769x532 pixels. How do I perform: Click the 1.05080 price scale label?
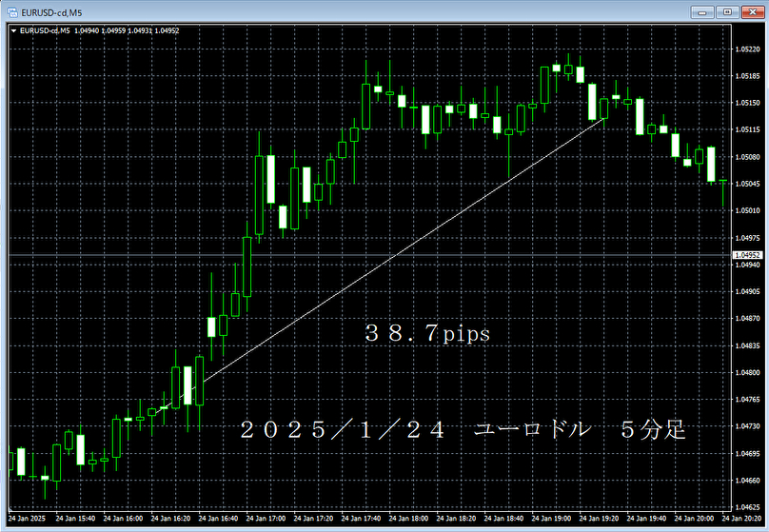(747, 157)
